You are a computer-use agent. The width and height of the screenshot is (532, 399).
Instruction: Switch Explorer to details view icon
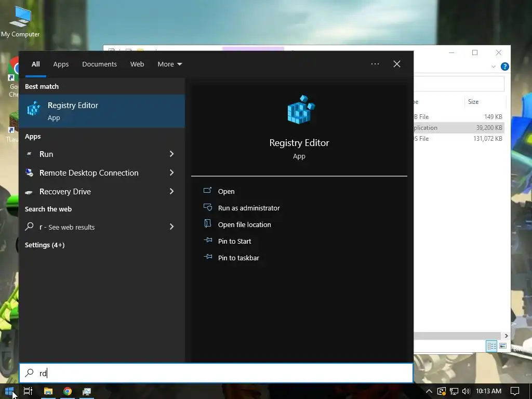pyautogui.click(x=491, y=345)
